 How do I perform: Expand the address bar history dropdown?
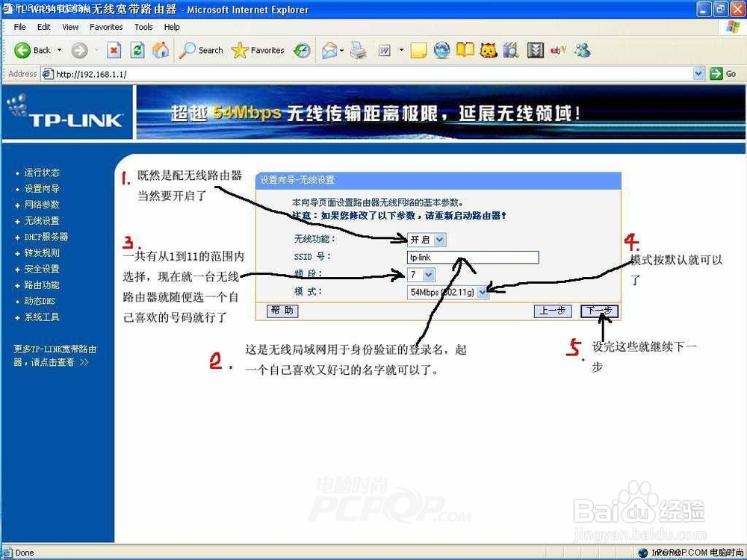point(698,74)
